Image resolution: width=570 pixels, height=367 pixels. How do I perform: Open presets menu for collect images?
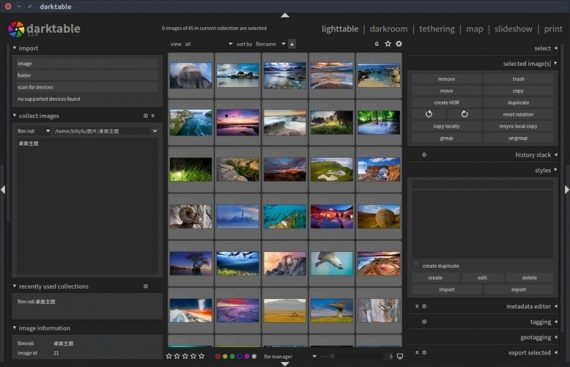153,116
